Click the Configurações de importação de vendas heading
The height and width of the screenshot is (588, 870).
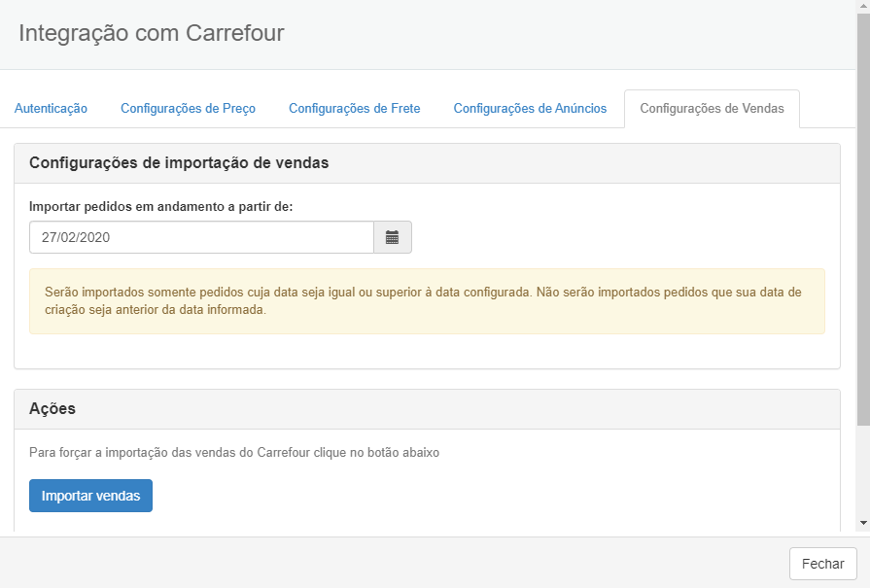pos(179,163)
